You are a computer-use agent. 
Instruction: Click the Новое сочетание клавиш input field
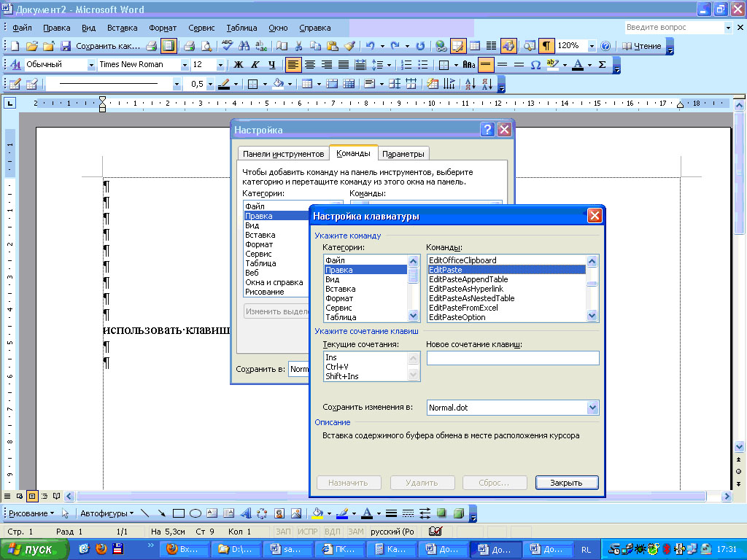click(x=513, y=358)
